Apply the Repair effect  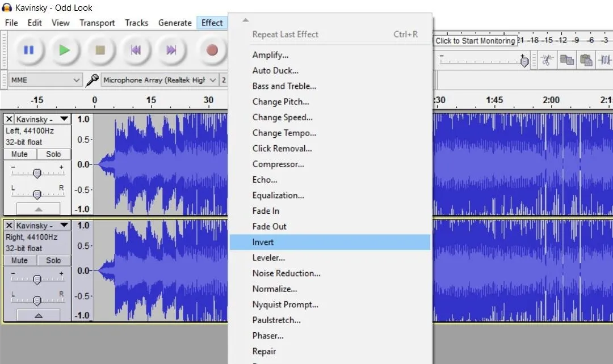pos(330,352)
